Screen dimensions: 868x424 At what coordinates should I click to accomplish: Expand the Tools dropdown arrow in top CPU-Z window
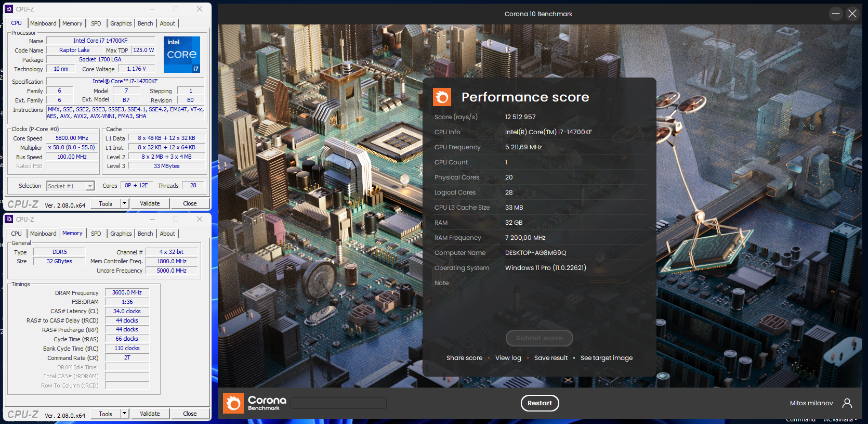point(124,203)
